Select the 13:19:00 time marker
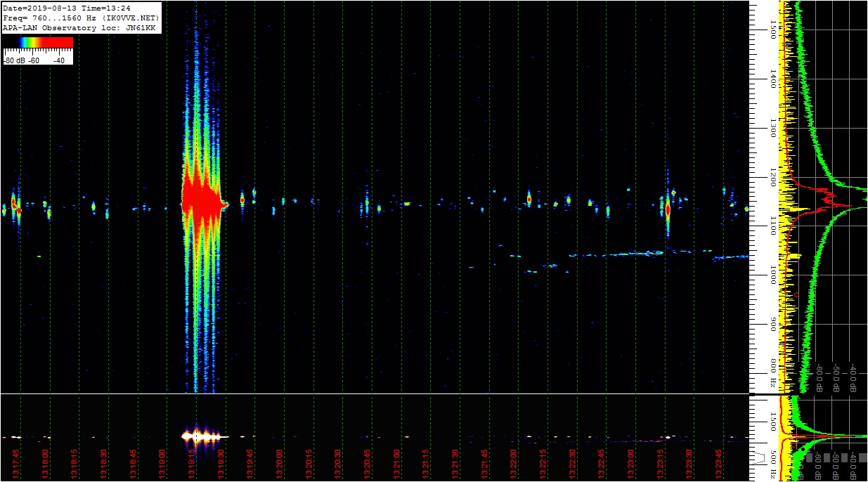This screenshot has width=868, height=482. (x=162, y=465)
